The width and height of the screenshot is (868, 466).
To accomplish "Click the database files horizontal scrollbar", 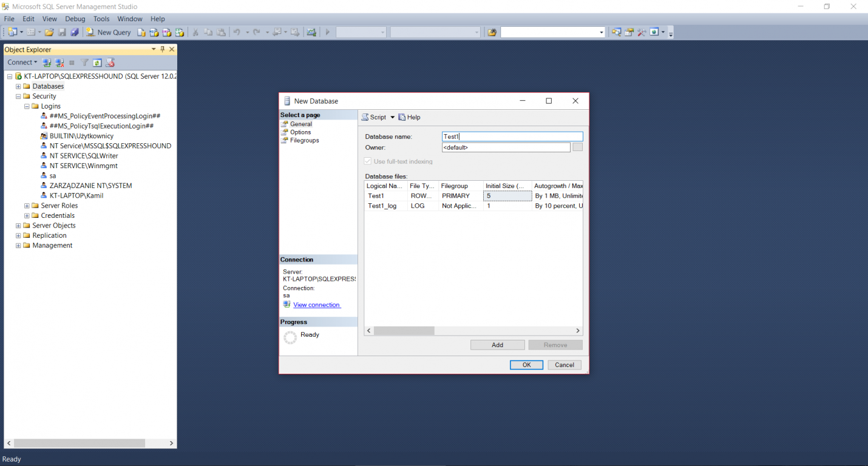I will 404,331.
